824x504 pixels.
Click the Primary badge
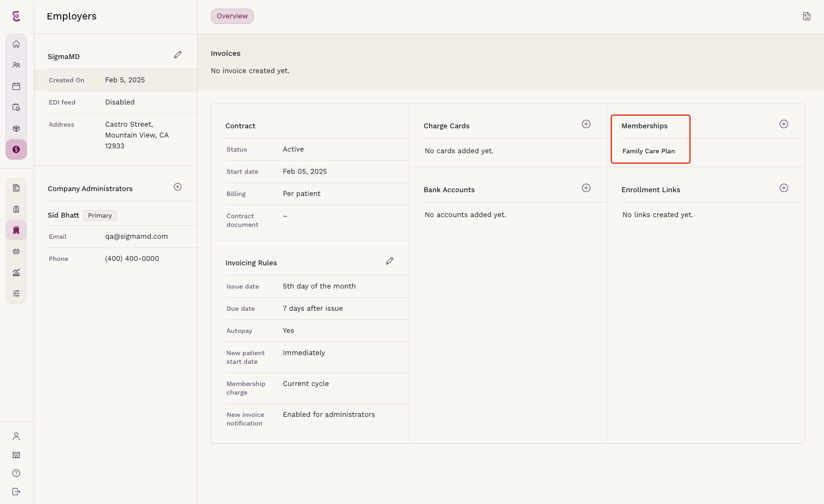(100, 215)
